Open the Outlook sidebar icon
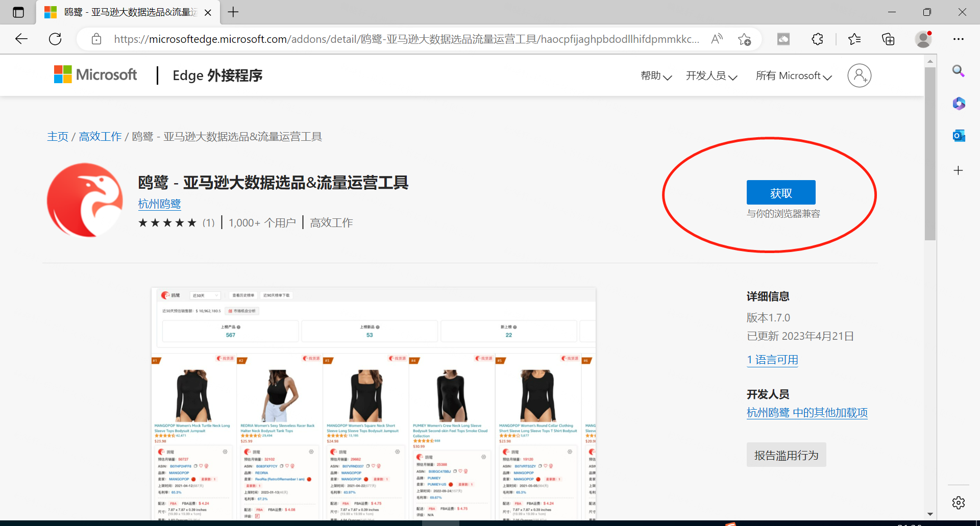Viewport: 980px width, 526px height. point(959,136)
